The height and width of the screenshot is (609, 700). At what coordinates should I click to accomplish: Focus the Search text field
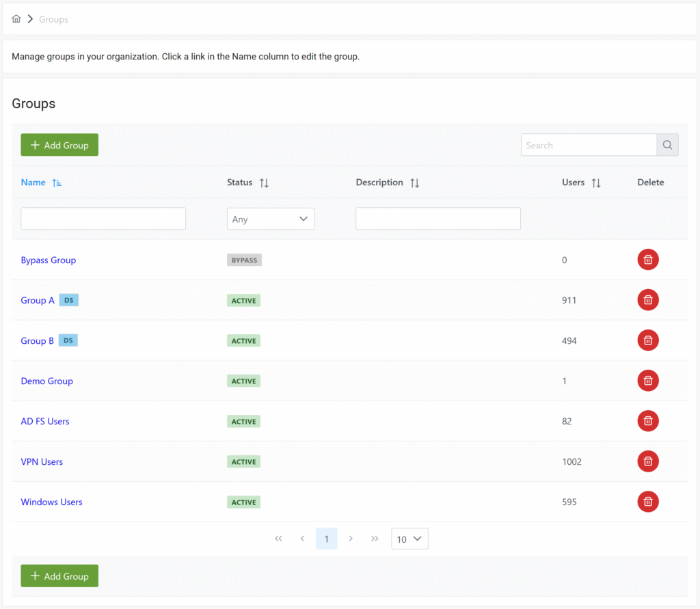[589, 145]
